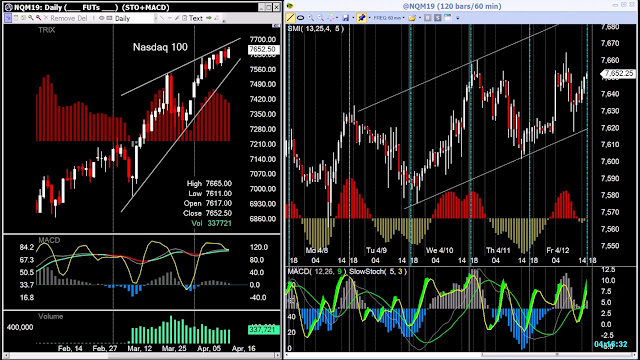Click the Close 7652.50 readout

coord(207,213)
